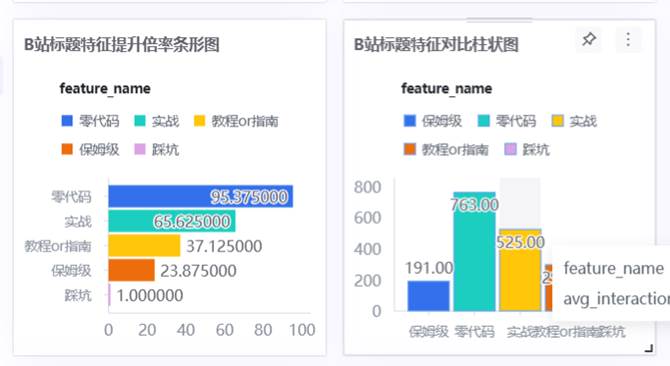The width and height of the screenshot is (670, 366).
Task: Click the avg_interaction tooltip row
Action: 617,299
